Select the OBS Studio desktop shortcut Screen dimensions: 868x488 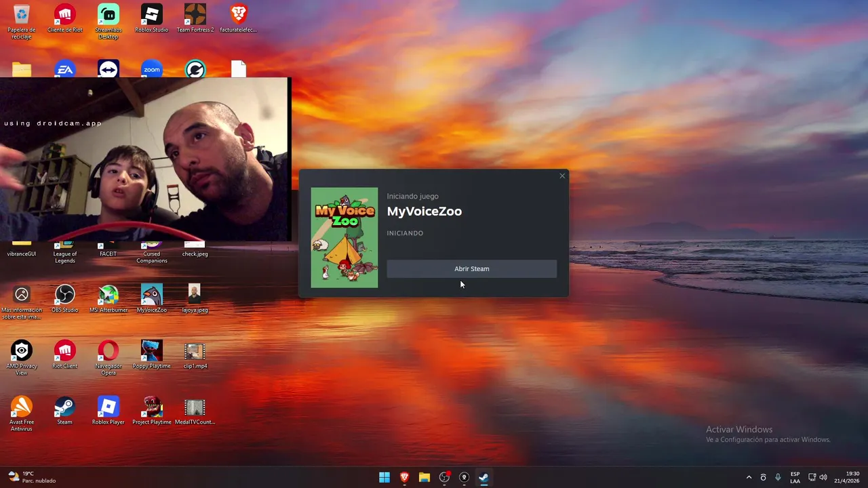tap(65, 299)
